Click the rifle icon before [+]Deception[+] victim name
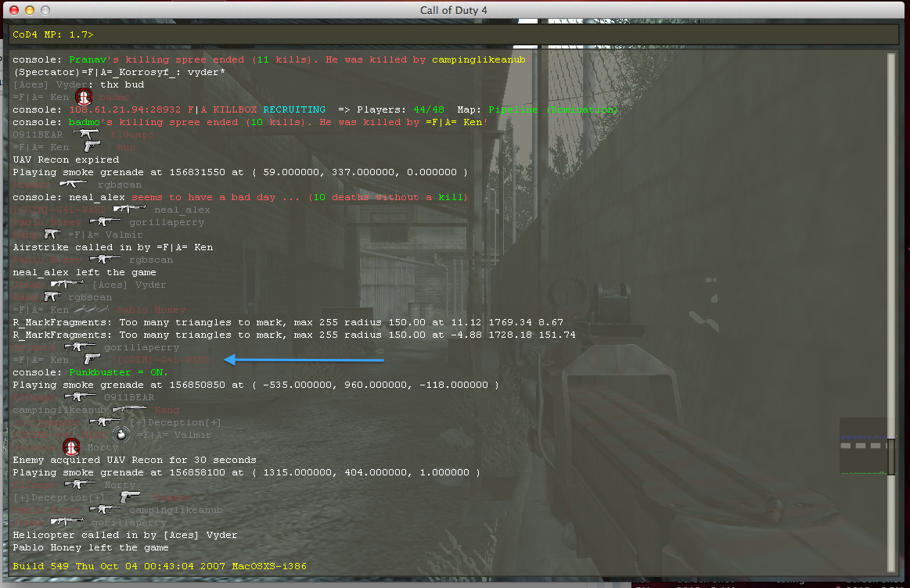 click(105, 421)
